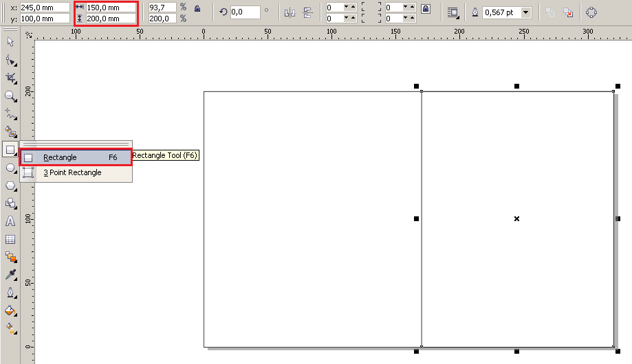
Task: Click Mirror vertically icon
Action: pyautogui.click(x=308, y=12)
